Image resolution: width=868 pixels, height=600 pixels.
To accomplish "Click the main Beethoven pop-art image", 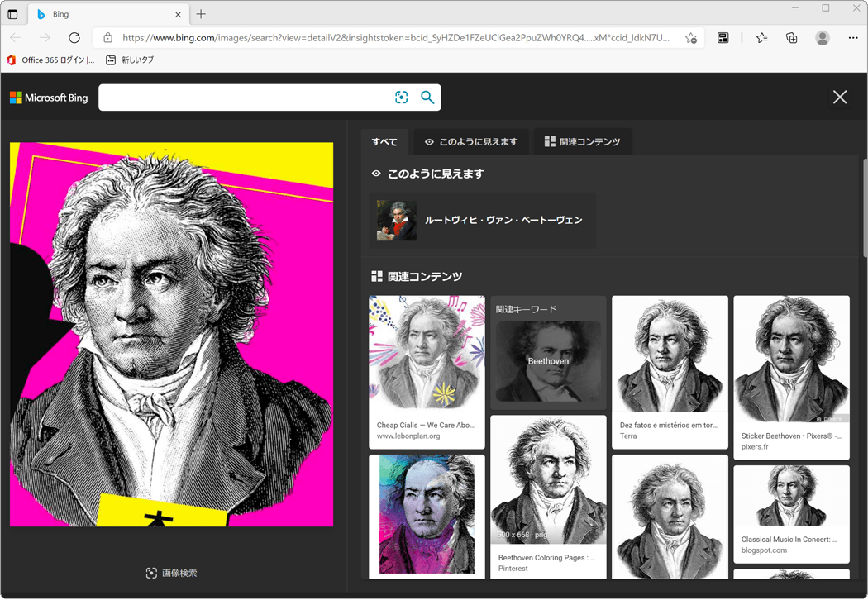I will [x=172, y=335].
